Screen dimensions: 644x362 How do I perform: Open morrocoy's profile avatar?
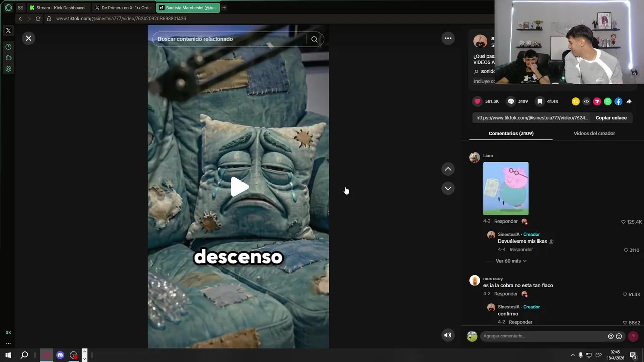click(474, 281)
